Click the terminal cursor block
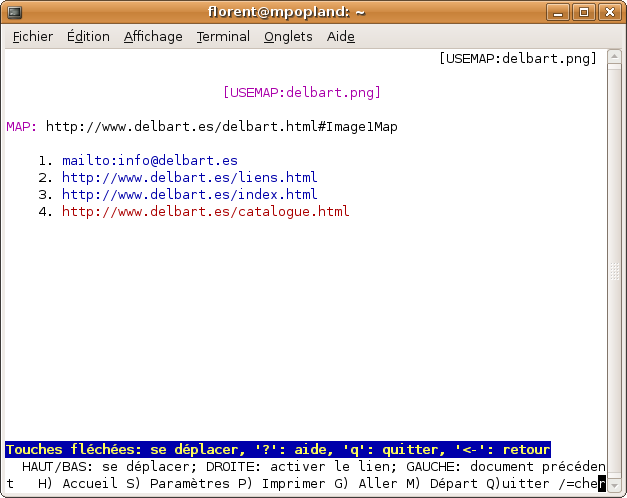The width and height of the screenshot is (627, 498). (602, 484)
